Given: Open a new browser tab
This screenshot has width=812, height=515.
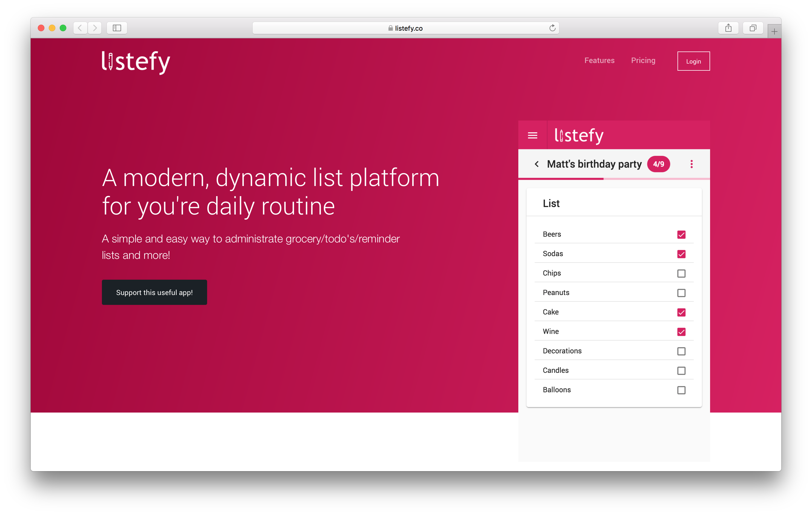Looking at the screenshot, I should tap(774, 30).
